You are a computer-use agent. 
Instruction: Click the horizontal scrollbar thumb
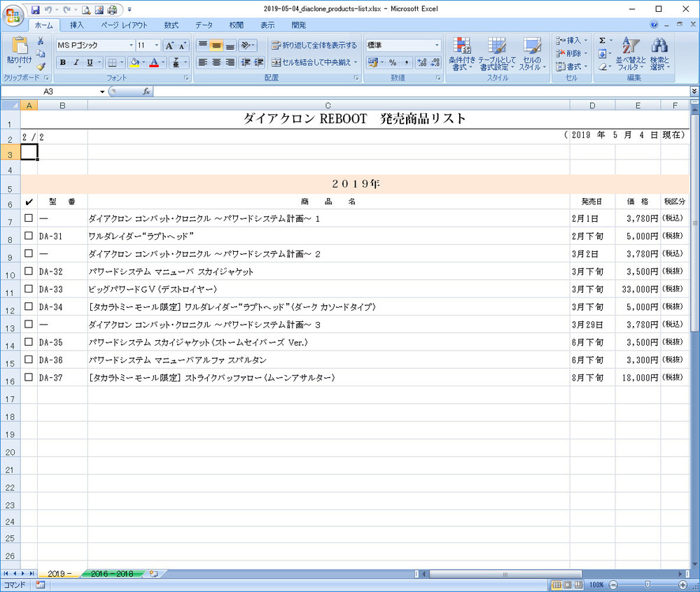tap(505, 574)
